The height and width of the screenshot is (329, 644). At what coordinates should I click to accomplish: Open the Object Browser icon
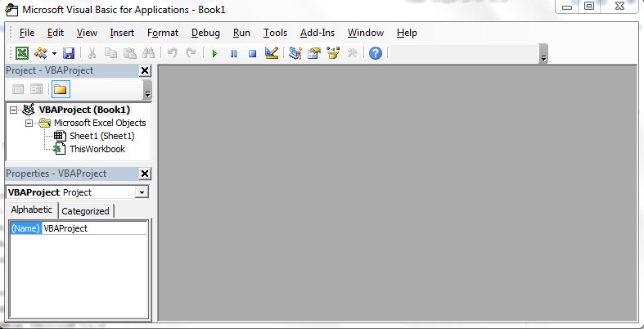(x=333, y=53)
